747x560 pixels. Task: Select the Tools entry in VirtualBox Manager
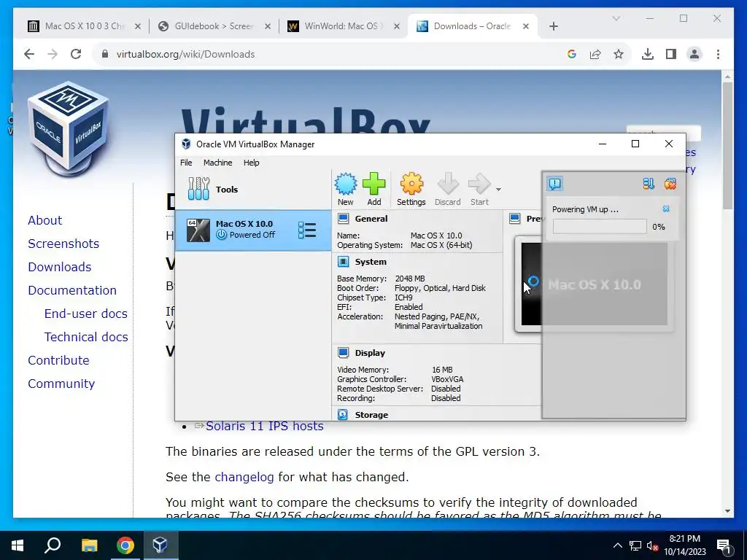click(x=253, y=190)
